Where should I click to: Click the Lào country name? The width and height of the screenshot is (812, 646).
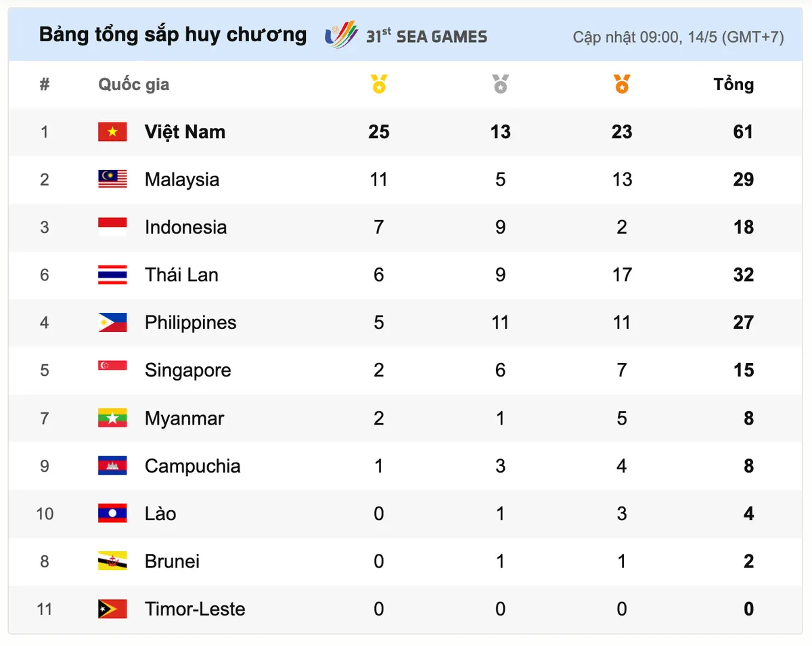click(160, 513)
